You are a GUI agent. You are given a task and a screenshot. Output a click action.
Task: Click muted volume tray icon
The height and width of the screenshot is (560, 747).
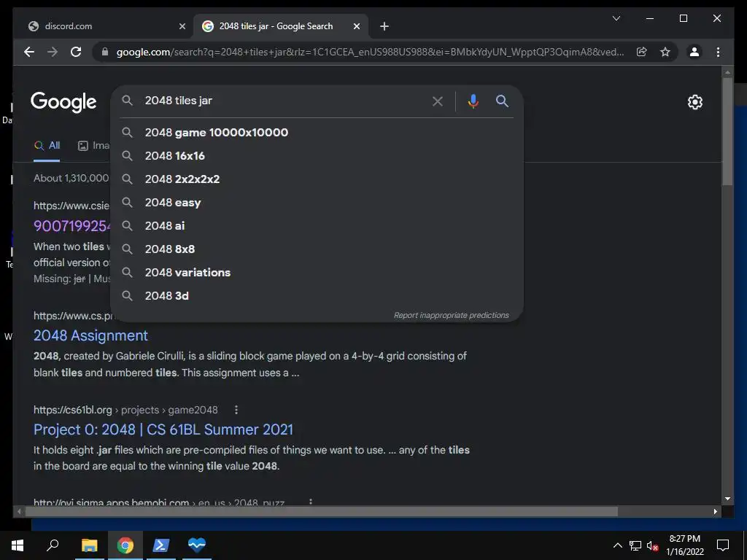(653, 545)
